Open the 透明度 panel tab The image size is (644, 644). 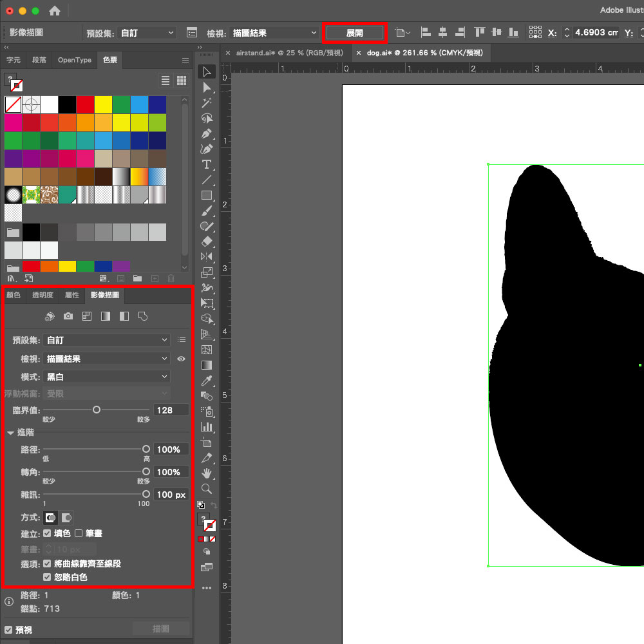pos(43,295)
